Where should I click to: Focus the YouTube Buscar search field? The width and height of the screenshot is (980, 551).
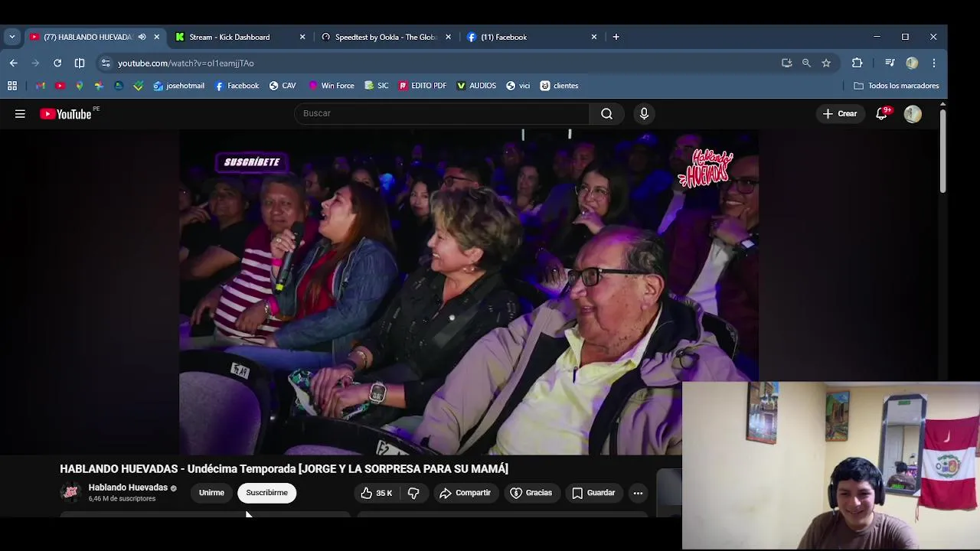pos(442,114)
